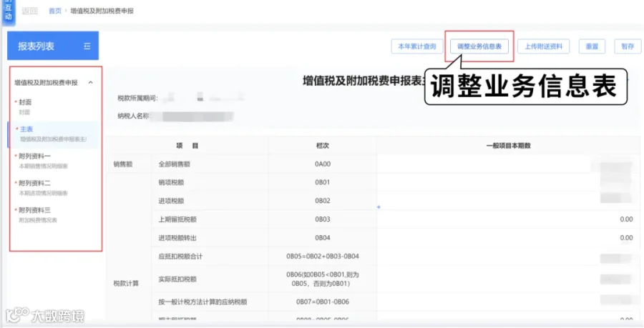Click the 报表列表 header
This screenshot has height=328, width=644.
53,46
